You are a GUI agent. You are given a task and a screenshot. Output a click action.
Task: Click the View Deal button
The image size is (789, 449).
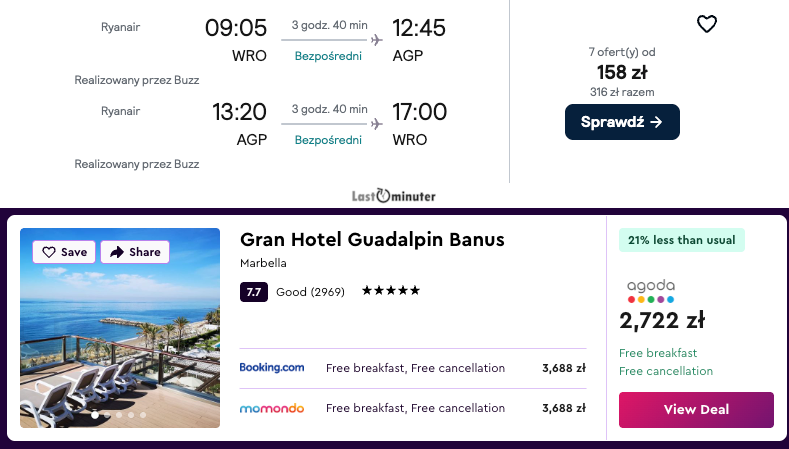(696, 409)
